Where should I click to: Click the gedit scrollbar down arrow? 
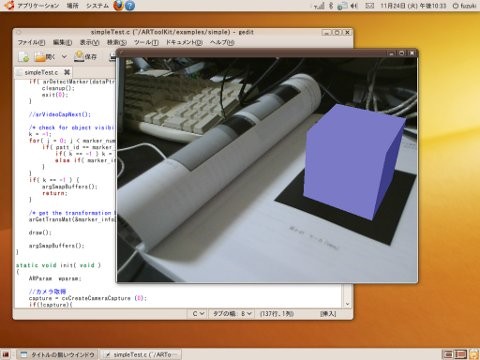pos(348,304)
